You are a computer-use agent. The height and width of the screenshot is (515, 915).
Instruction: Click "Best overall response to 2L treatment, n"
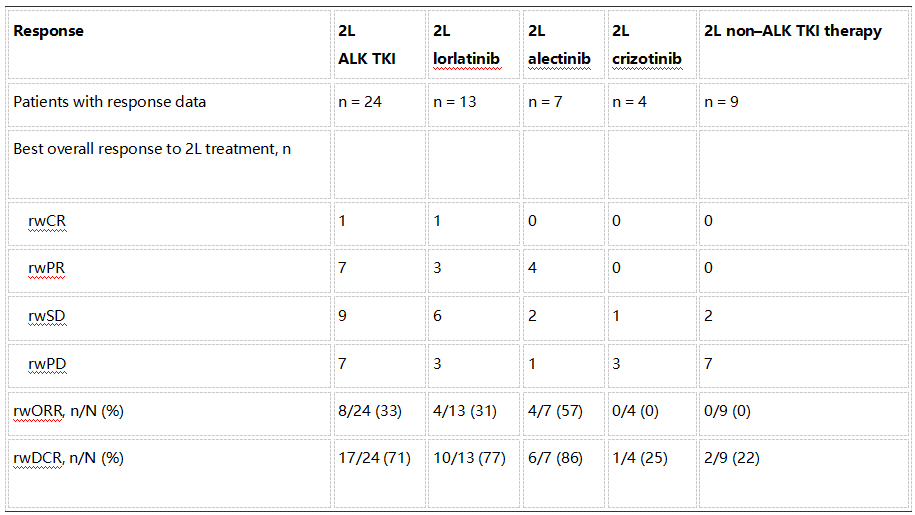point(152,149)
